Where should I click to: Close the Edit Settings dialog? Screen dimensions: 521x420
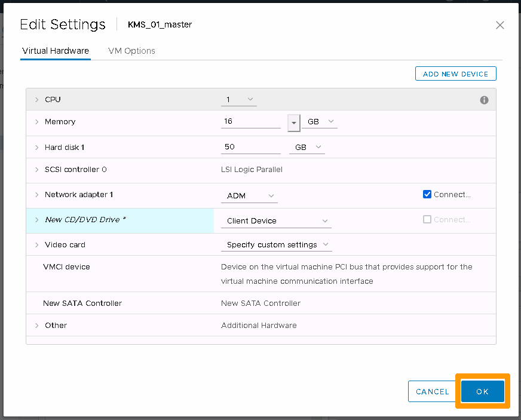pyautogui.click(x=500, y=25)
